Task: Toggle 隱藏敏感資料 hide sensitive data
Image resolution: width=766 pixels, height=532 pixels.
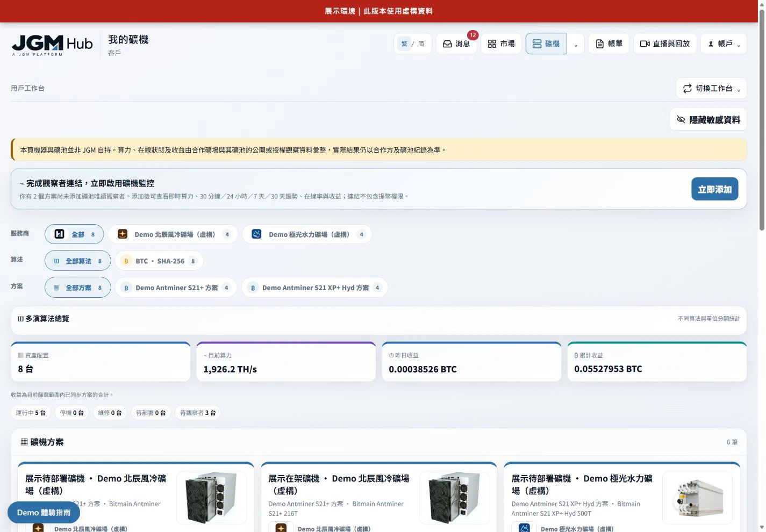Action: pos(708,119)
